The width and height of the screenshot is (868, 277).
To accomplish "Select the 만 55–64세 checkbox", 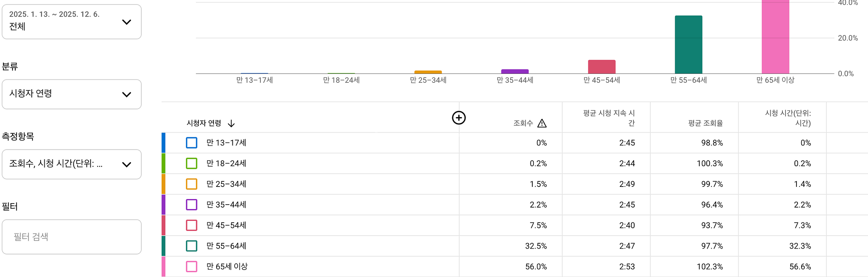I will tap(191, 246).
